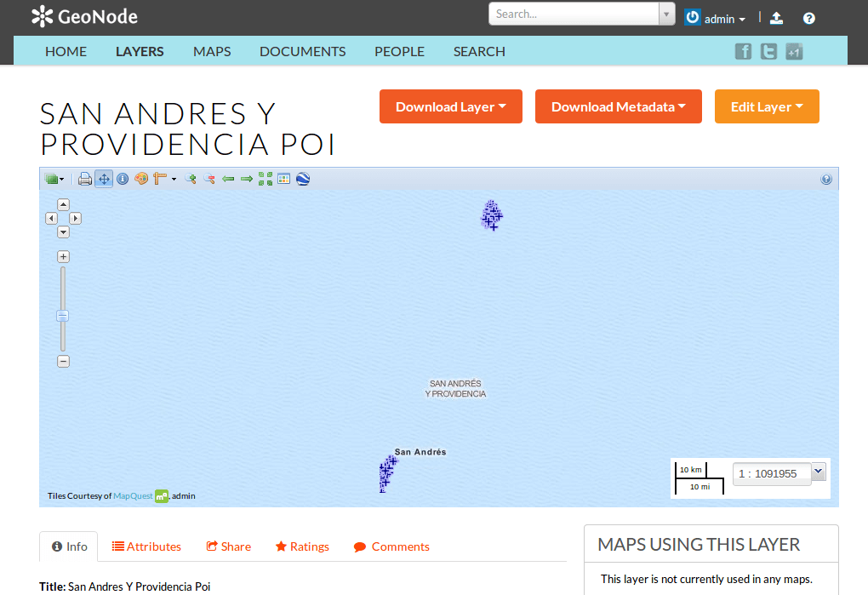The height and width of the screenshot is (595, 868).
Task: Switch to the Attributes tab
Action: tap(146, 546)
